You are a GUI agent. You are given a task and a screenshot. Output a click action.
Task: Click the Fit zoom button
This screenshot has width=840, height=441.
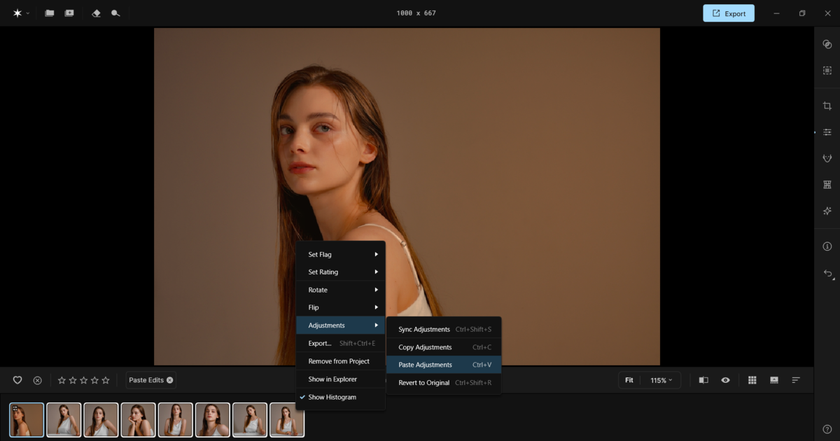tap(629, 380)
